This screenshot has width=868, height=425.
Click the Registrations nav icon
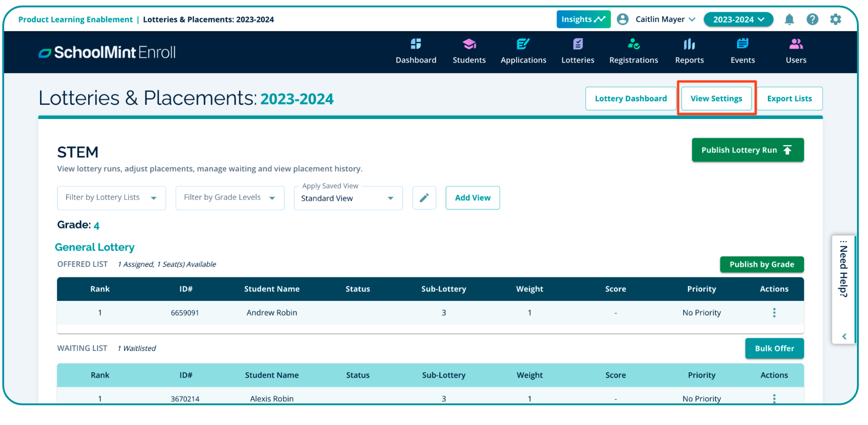(633, 44)
